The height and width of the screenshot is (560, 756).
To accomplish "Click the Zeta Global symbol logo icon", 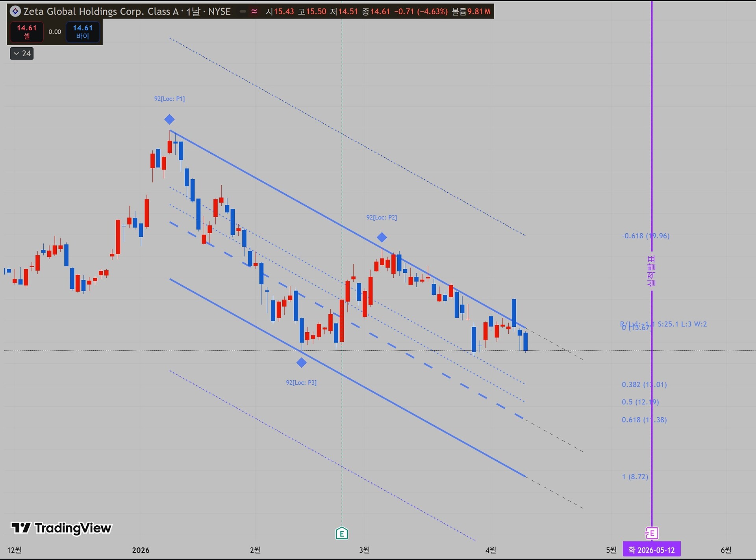I will (15, 11).
